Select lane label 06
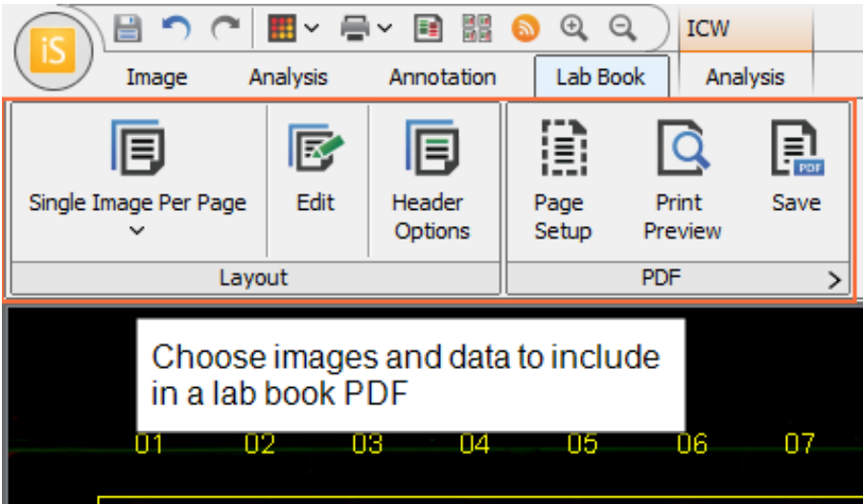This screenshot has width=863, height=504. [x=692, y=444]
